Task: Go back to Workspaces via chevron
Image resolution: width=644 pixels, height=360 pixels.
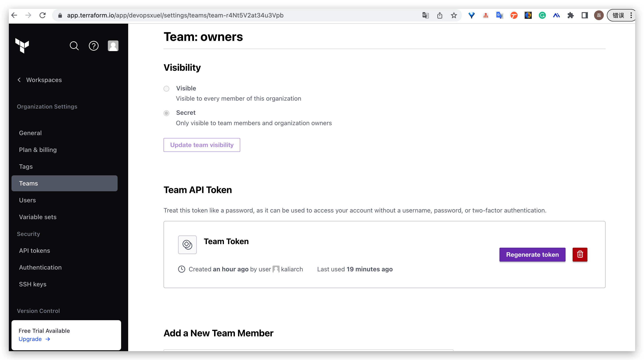Action: click(19, 80)
